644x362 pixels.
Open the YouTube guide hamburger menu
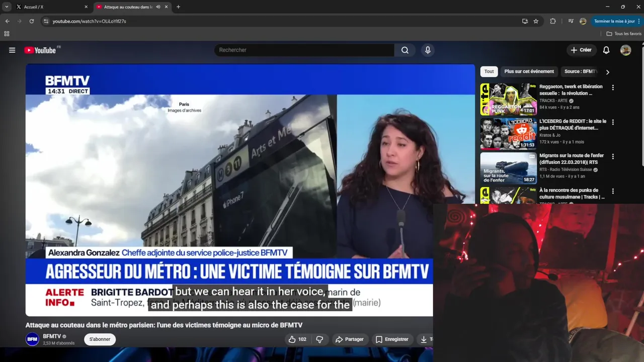(x=12, y=50)
